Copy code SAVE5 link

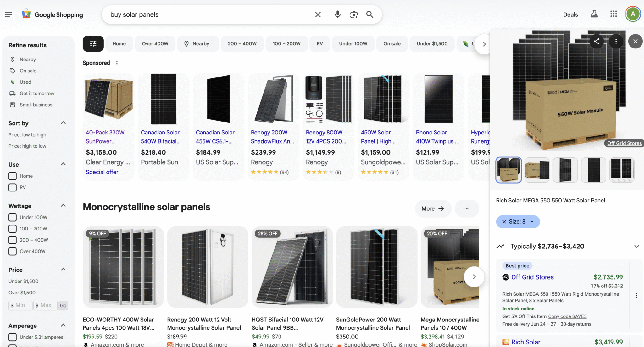(567, 316)
